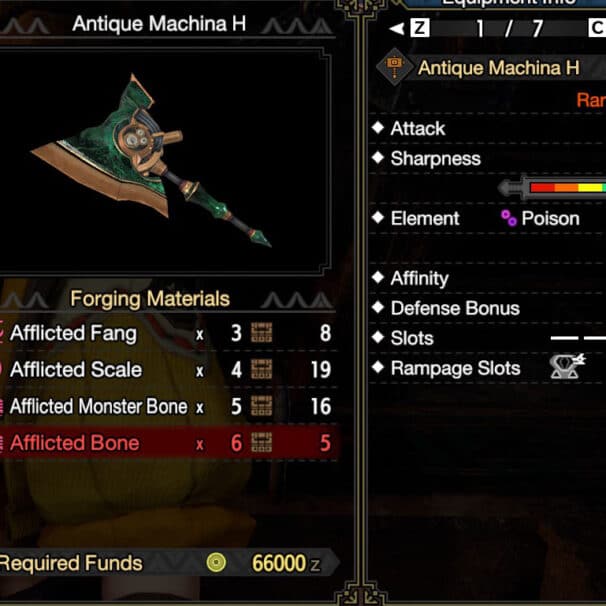The height and width of the screenshot is (606, 606).
Task: Click the Z key page button
Action: [420, 28]
